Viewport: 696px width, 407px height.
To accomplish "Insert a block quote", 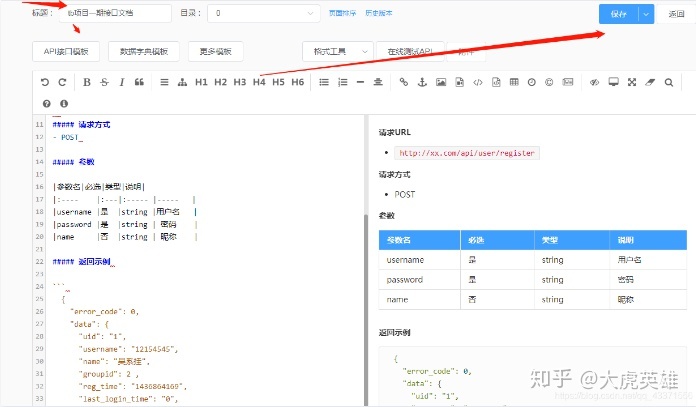I will click(139, 82).
